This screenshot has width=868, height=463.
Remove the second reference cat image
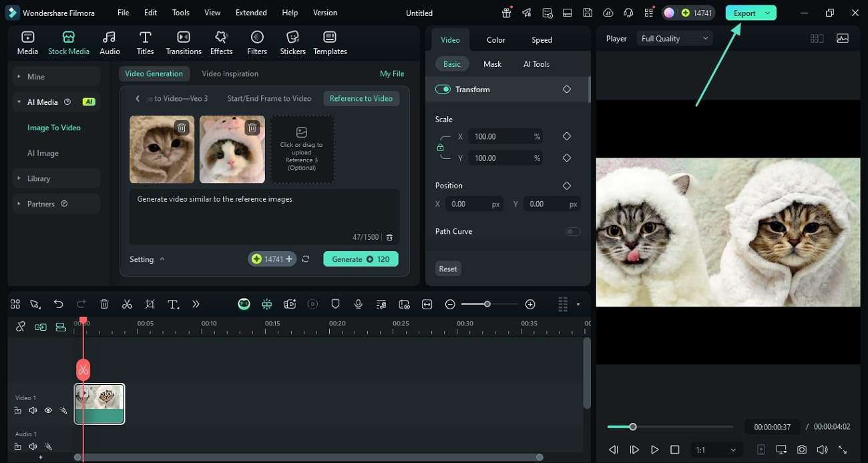(252, 128)
